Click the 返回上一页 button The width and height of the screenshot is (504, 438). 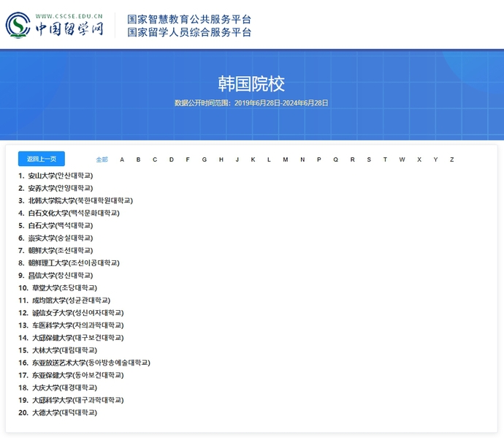click(x=42, y=159)
